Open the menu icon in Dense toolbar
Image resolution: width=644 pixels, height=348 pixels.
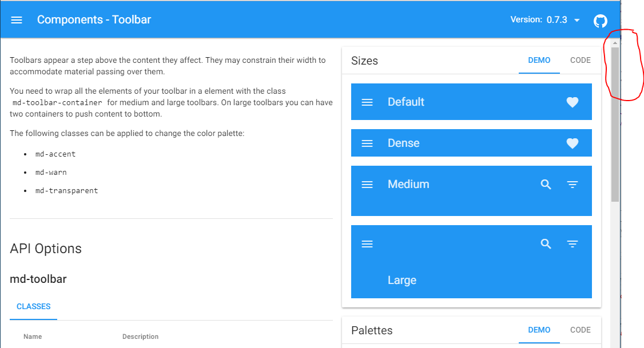(367, 143)
